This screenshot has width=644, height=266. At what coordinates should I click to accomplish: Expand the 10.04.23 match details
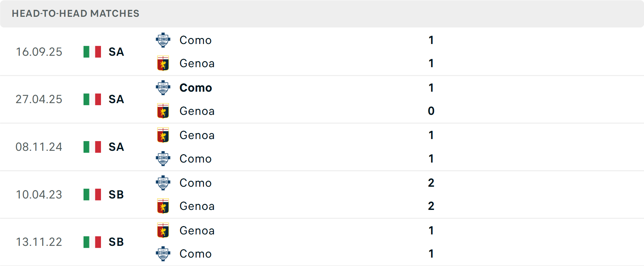tap(322, 194)
